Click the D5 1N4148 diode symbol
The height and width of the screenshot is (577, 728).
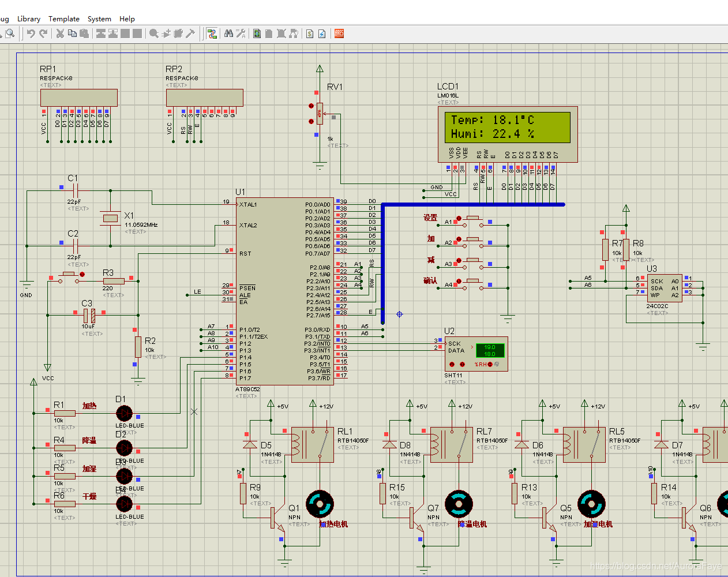[250, 444]
